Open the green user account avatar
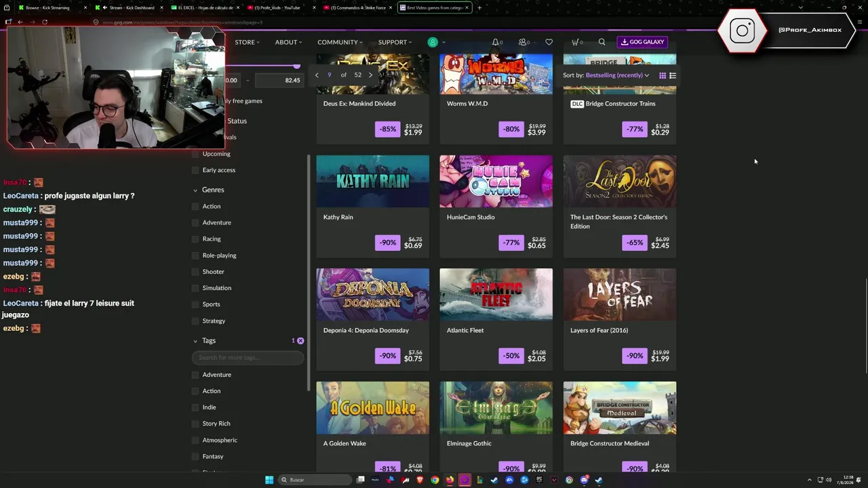The image size is (868, 488). (433, 42)
